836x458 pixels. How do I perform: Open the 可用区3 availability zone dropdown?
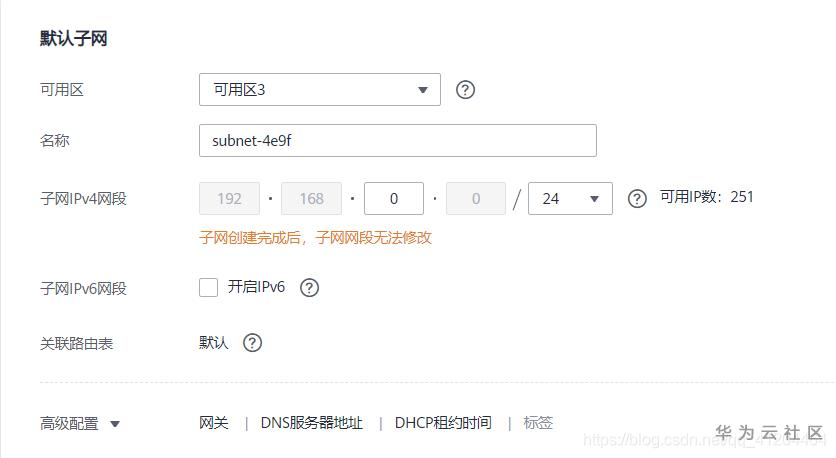pyautogui.click(x=320, y=90)
